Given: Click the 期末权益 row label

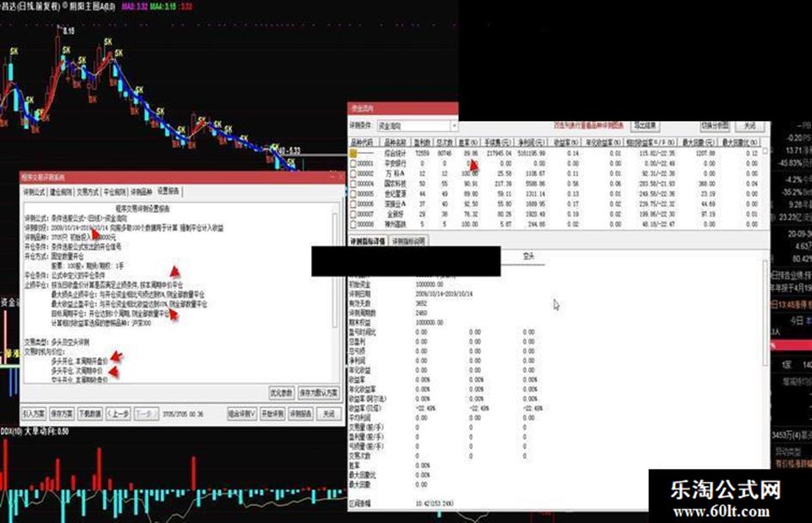Looking at the screenshot, I should click(x=360, y=323).
